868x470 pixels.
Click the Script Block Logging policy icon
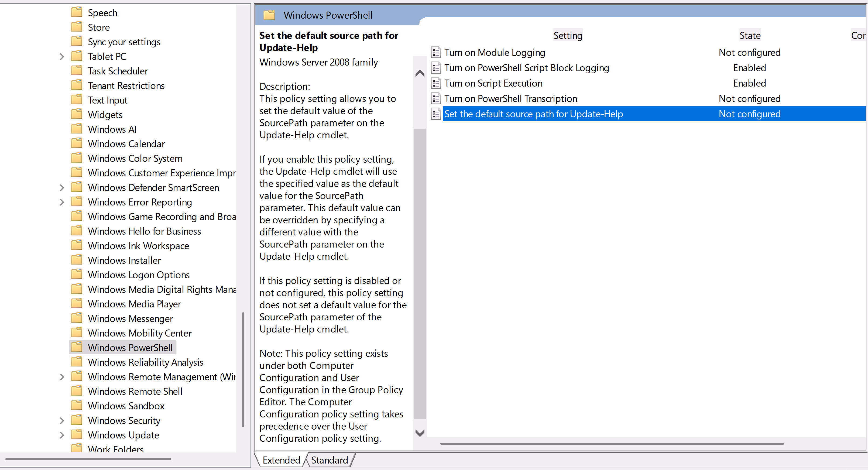click(x=436, y=68)
